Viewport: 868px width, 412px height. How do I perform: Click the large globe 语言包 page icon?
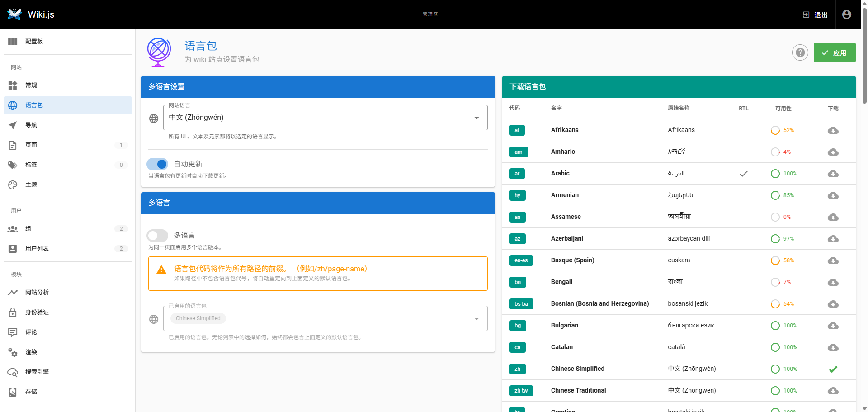pos(159,52)
